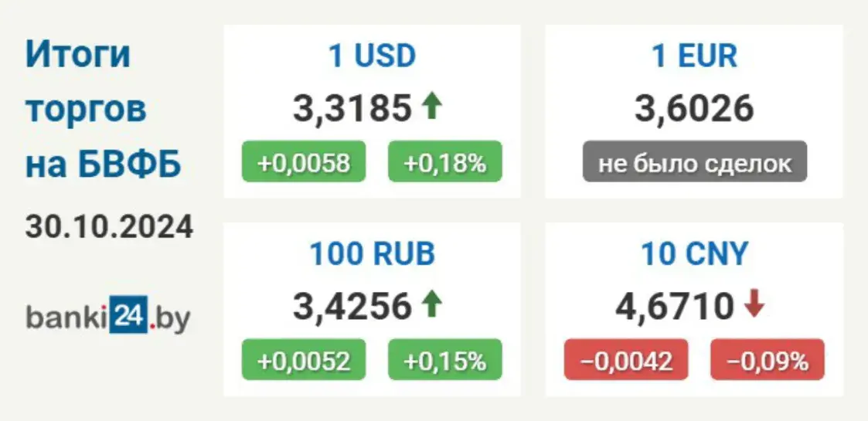868x421 pixels.
Task: Select the +0,0052 RUB change badge
Action: [304, 360]
